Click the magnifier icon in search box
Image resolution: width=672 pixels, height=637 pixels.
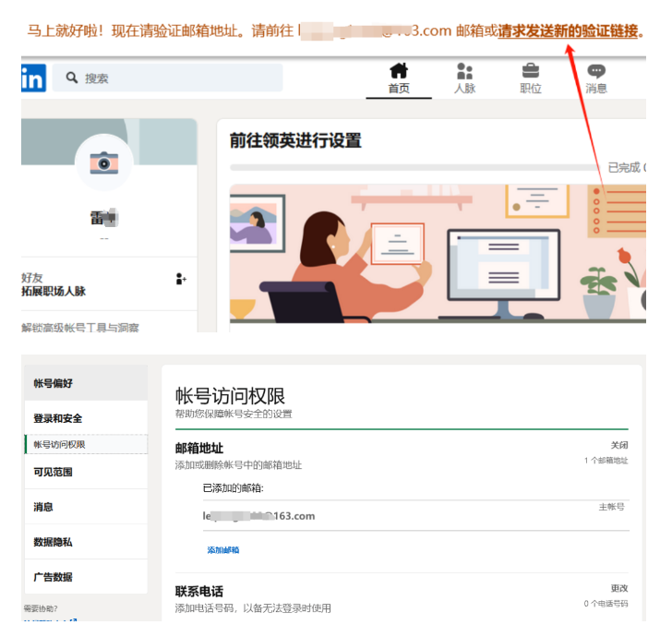click(70, 78)
